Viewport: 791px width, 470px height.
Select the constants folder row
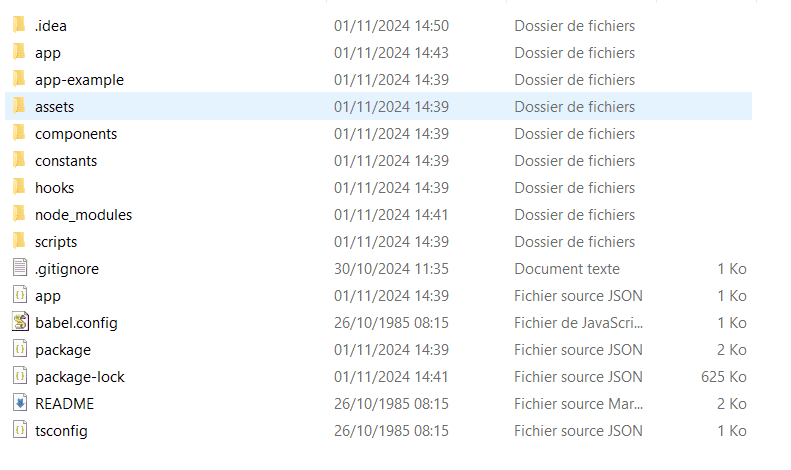click(x=378, y=160)
